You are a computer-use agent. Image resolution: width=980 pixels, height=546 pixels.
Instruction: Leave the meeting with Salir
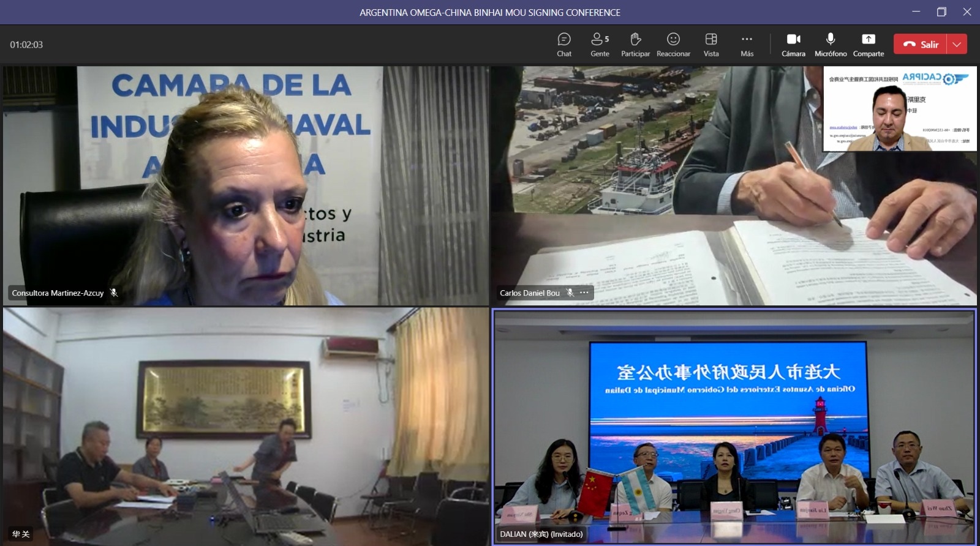[921, 44]
